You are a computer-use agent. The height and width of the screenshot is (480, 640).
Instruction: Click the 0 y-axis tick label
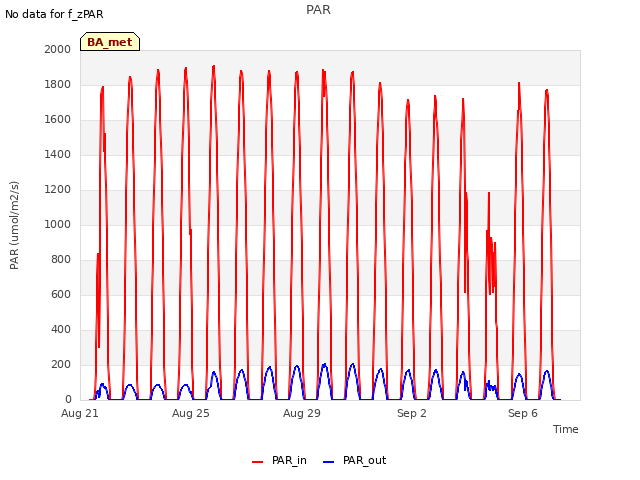(68, 400)
